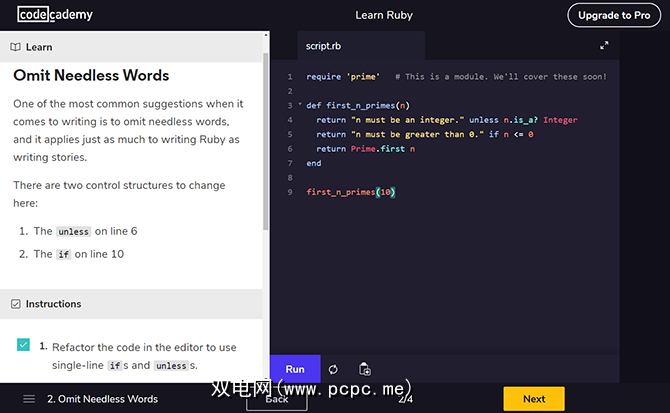This screenshot has height=413, width=670.
Task: Click the Instructions section header
Action: click(131, 304)
